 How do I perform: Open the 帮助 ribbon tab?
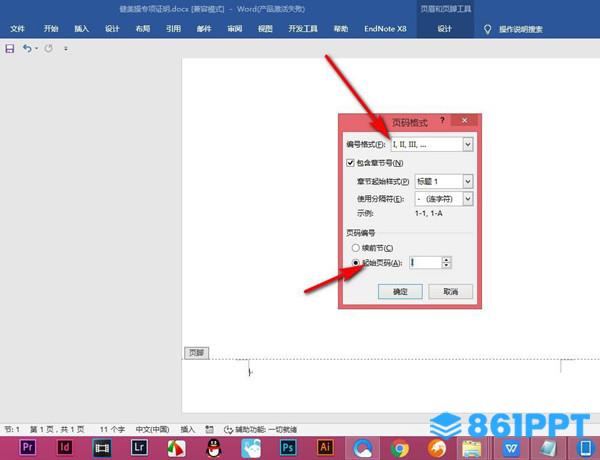pos(341,29)
